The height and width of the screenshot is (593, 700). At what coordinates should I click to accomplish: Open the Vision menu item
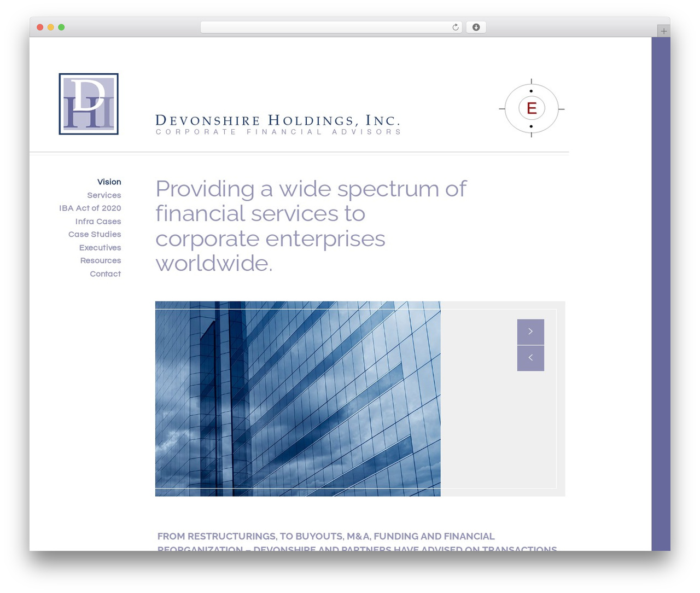click(x=109, y=182)
